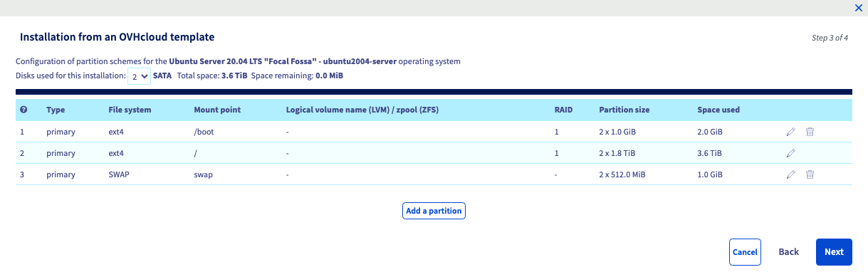Edit the /boot partition with pencil icon
This screenshot has width=868, height=277.
click(x=790, y=132)
